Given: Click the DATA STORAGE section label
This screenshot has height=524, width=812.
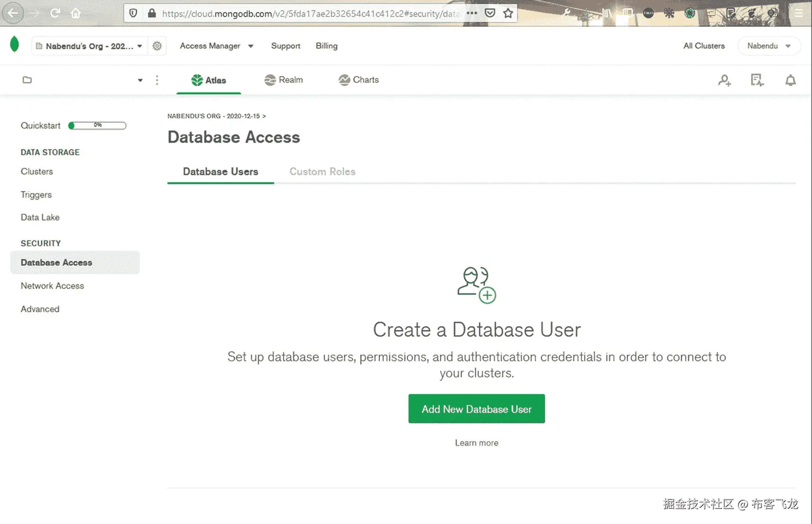Looking at the screenshot, I should click(50, 152).
